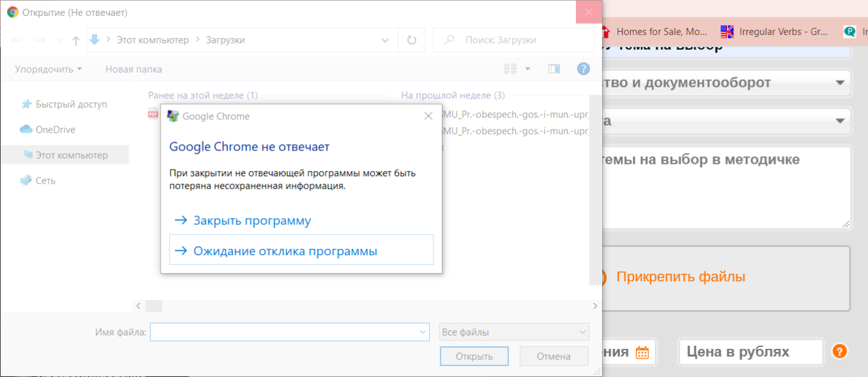Image resolution: width=868 pixels, height=377 pixels.
Task: Click the Chrome icon in dialog title bar
Action: click(x=13, y=12)
